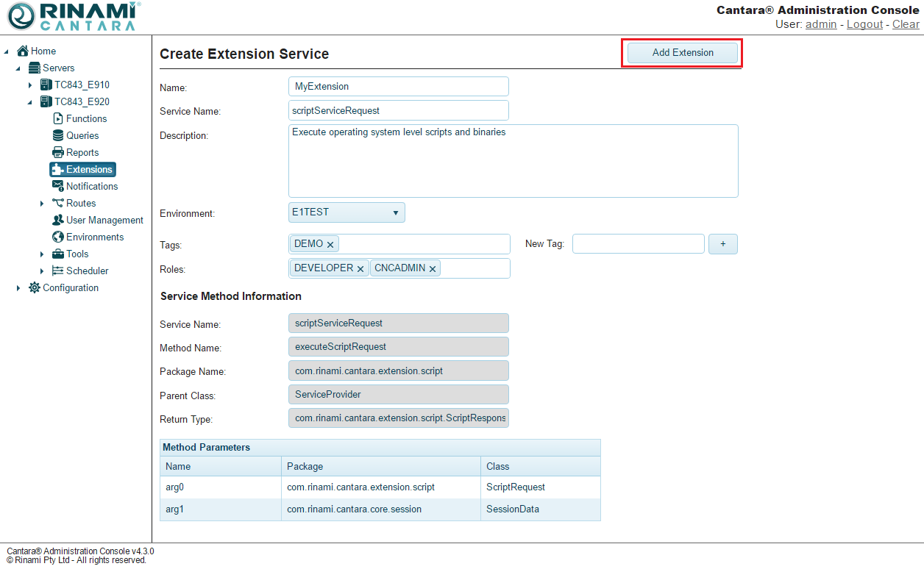Image resolution: width=924 pixels, height=569 pixels.
Task: Remove the CNCADMIN role chip
Action: pos(433,269)
